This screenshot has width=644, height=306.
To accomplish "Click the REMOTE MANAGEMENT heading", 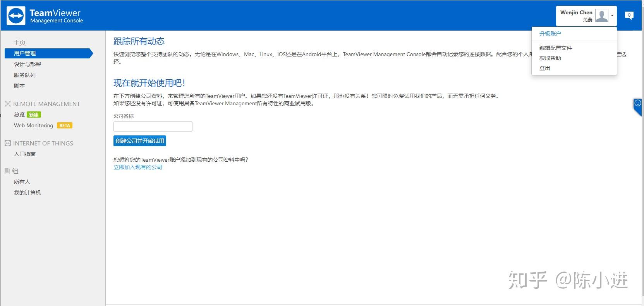I will tap(46, 104).
